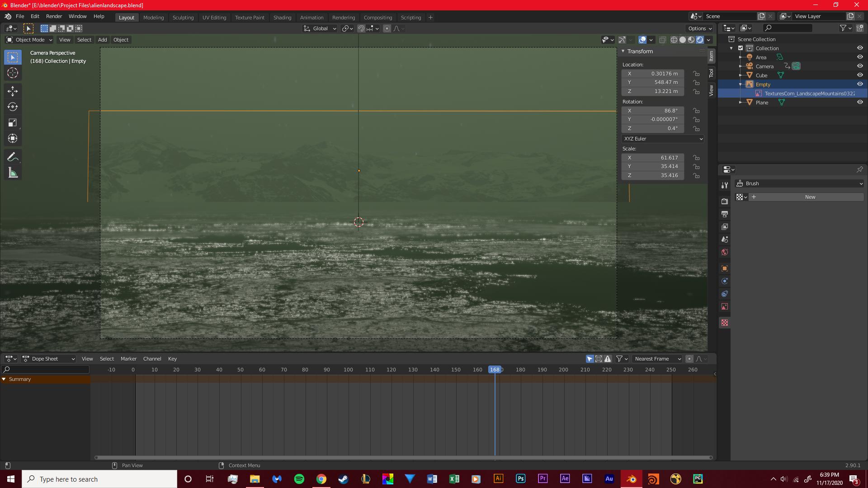The height and width of the screenshot is (488, 868).
Task: Select the XYZ Euler rotation dropdown
Action: click(x=662, y=138)
